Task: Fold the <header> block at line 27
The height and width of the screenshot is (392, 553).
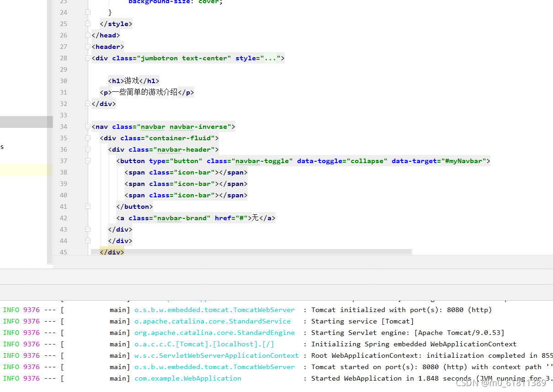Action: (88, 47)
